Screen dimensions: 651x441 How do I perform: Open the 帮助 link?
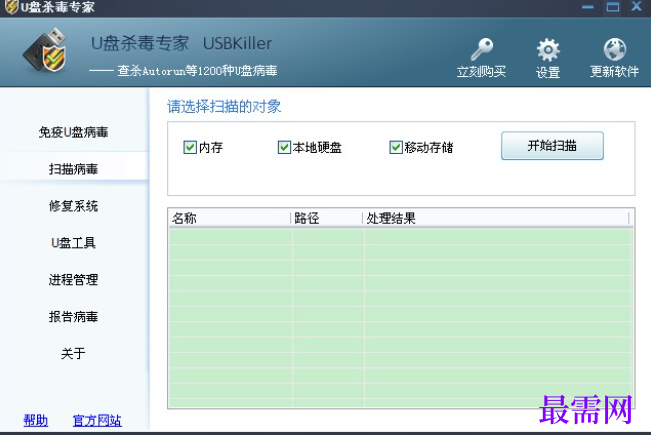point(36,421)
